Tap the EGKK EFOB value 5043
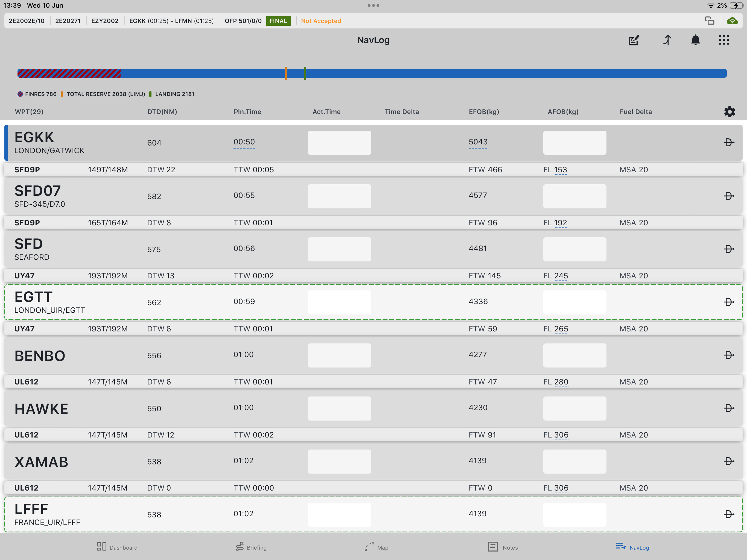The width and height of the screenshot is (747, 560). [478, 142]
